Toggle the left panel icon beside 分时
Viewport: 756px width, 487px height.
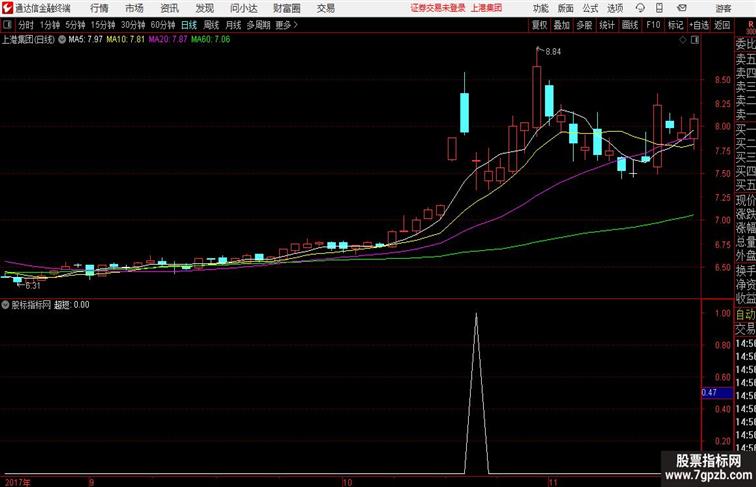click(7, 25)
